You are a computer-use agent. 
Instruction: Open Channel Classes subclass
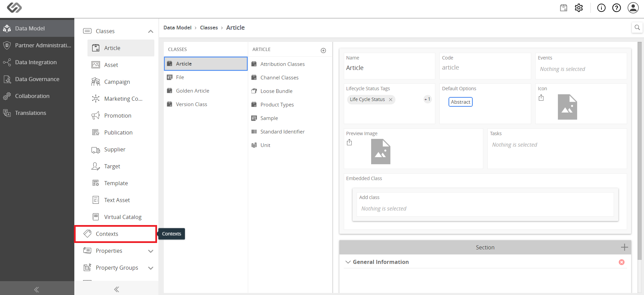pos(290,77)
